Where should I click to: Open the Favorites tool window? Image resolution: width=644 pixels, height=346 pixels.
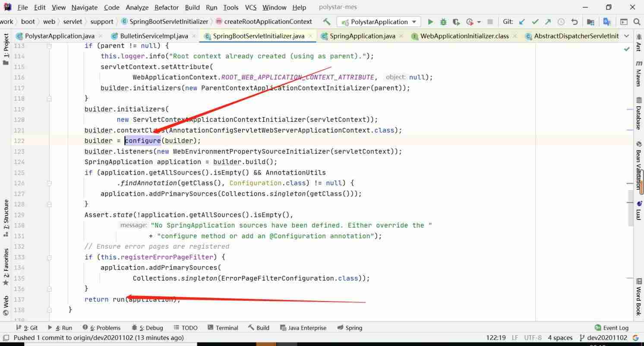6,267
